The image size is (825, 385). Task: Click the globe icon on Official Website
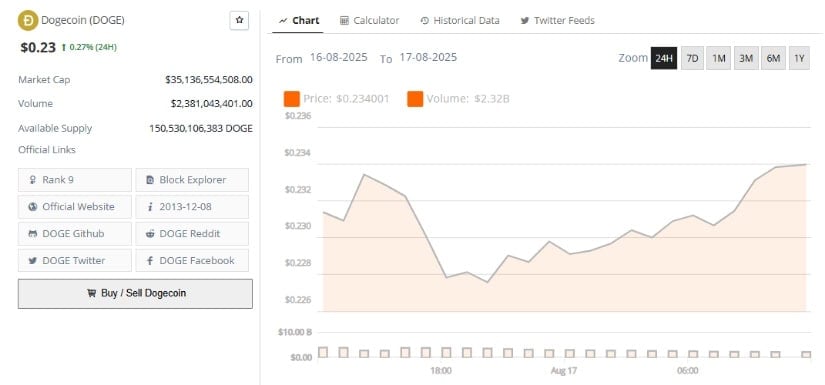[33, 207]
